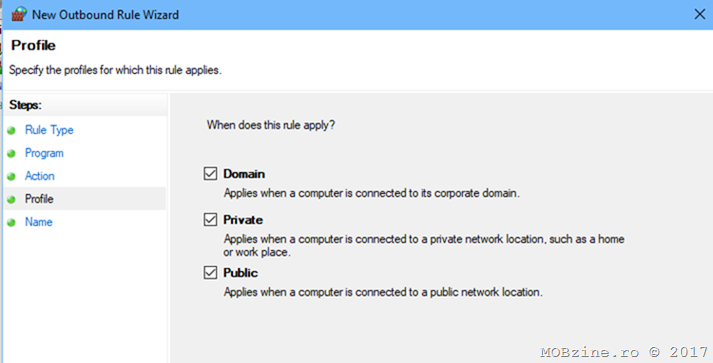Go to the Rule Type step

tap(49, 130)
